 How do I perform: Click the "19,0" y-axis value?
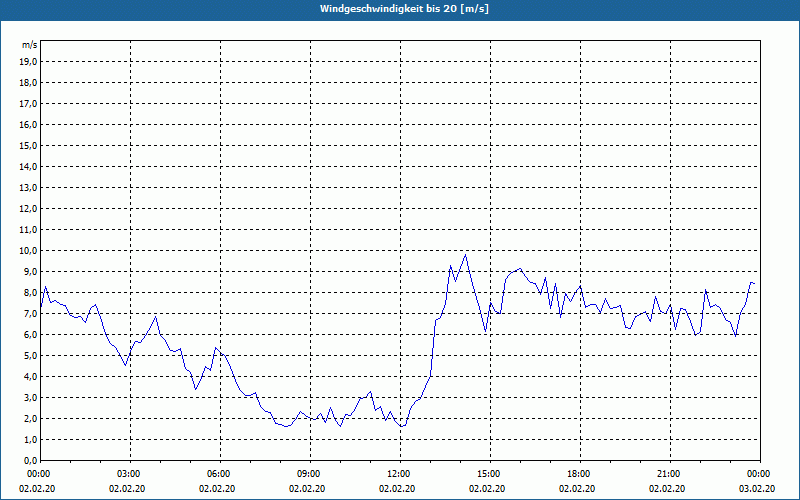click(29, 62)
